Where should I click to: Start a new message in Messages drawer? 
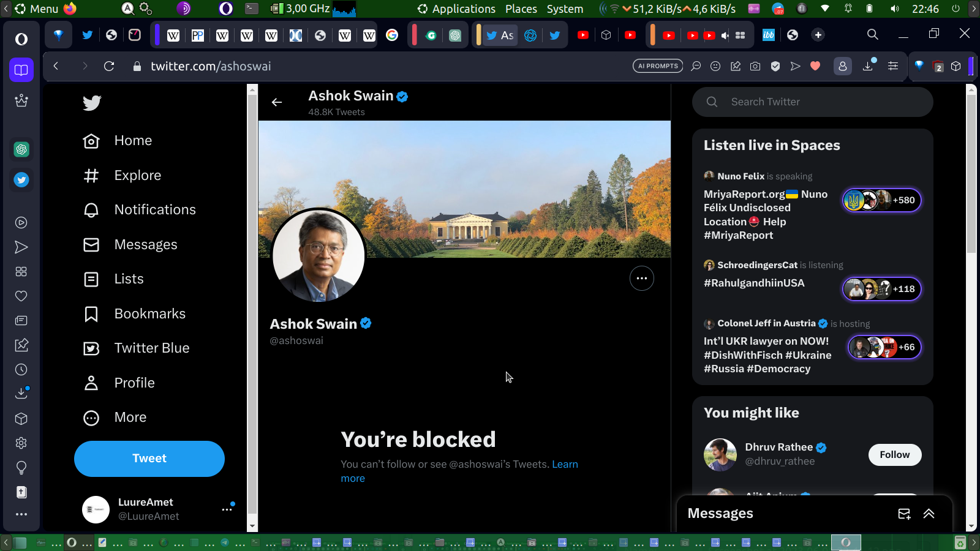(904, 514)
